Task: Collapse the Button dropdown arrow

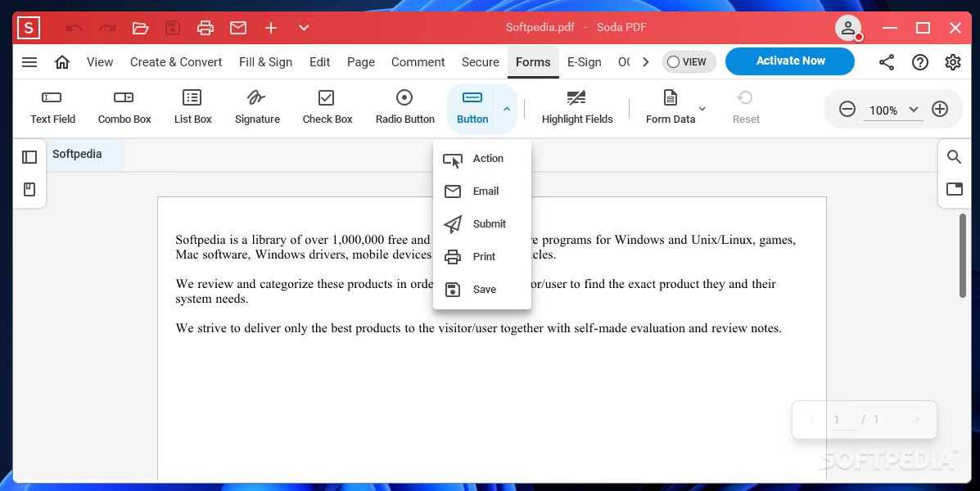Action: (507, 109)
